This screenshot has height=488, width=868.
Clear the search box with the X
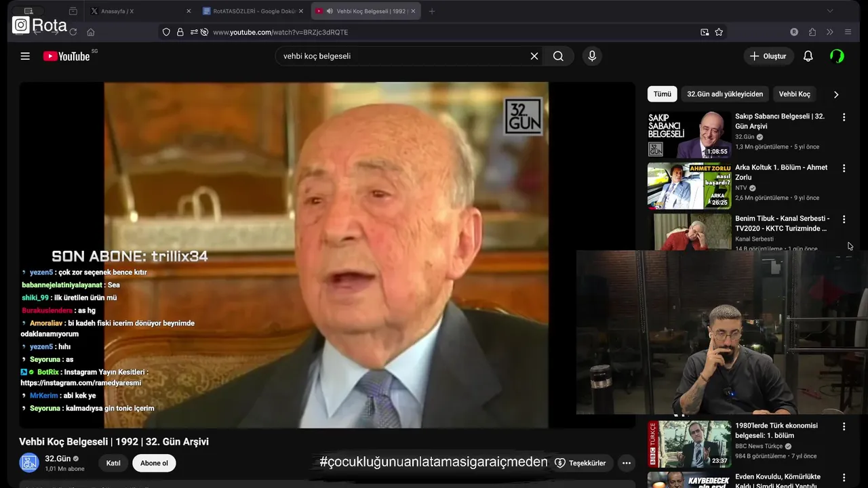point(534,56)
